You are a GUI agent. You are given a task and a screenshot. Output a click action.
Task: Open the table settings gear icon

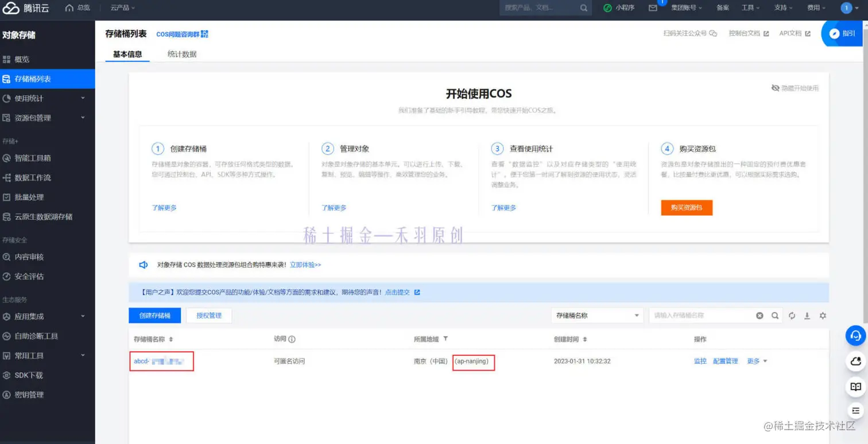click(823, 316)
